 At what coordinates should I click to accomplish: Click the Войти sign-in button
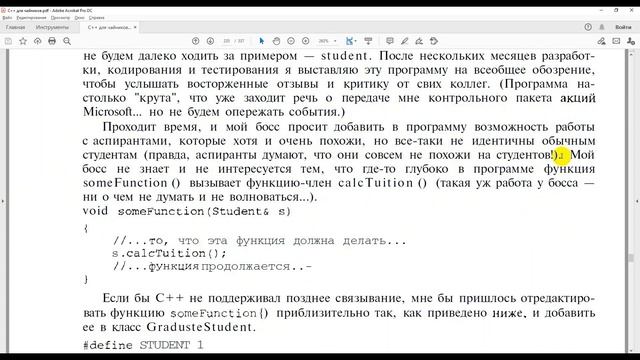tap(623, 27)
